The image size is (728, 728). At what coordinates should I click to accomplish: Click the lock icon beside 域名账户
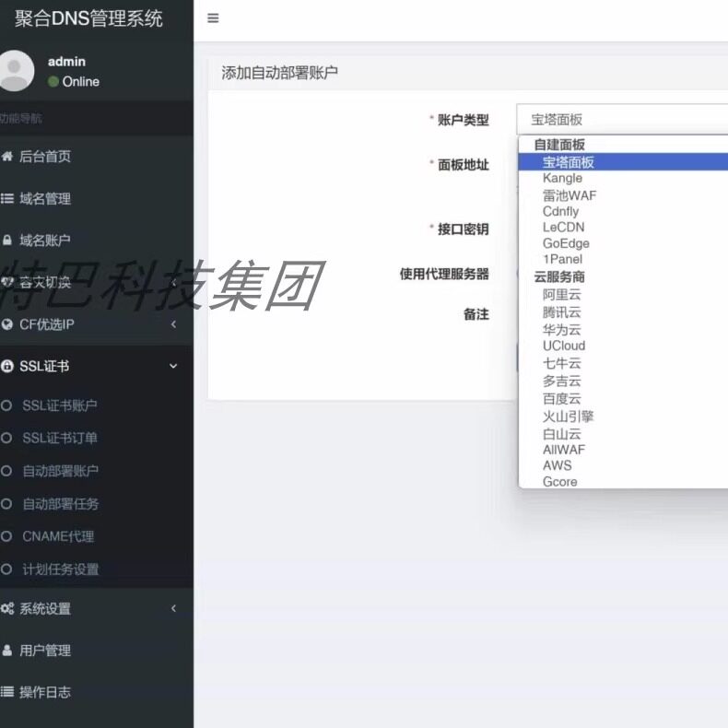[7, 240]
